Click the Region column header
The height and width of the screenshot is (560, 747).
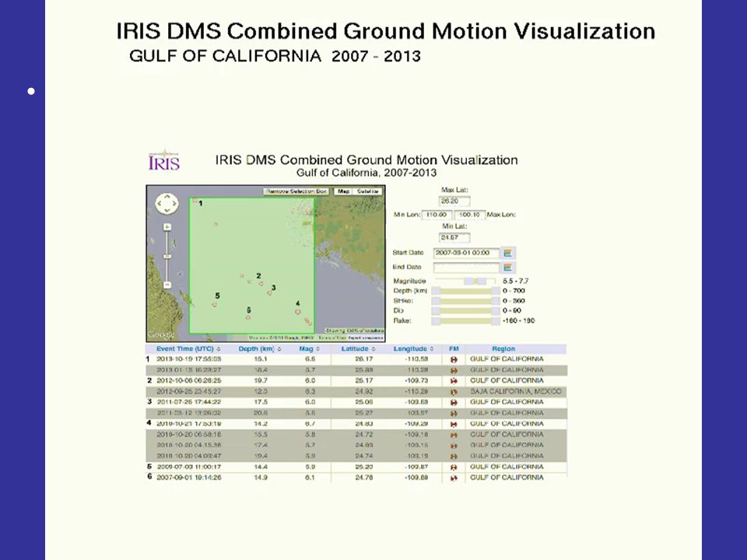tap(503, 349)
